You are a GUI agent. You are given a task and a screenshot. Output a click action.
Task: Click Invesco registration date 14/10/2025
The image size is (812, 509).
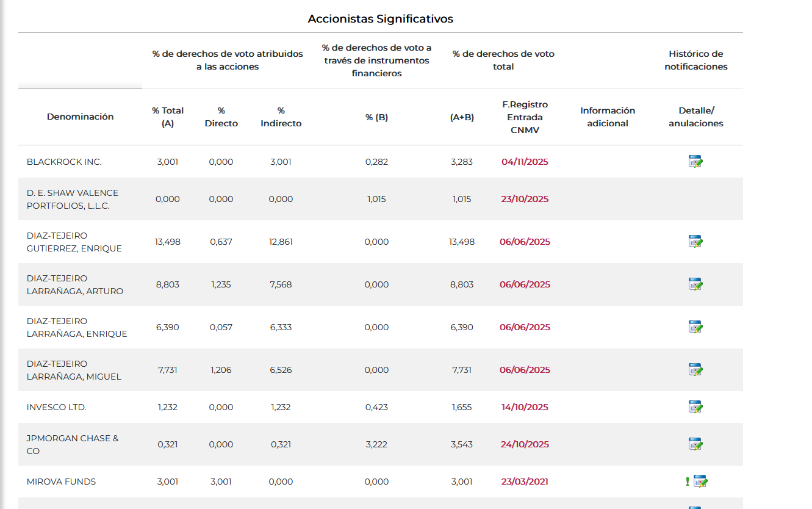525,407
